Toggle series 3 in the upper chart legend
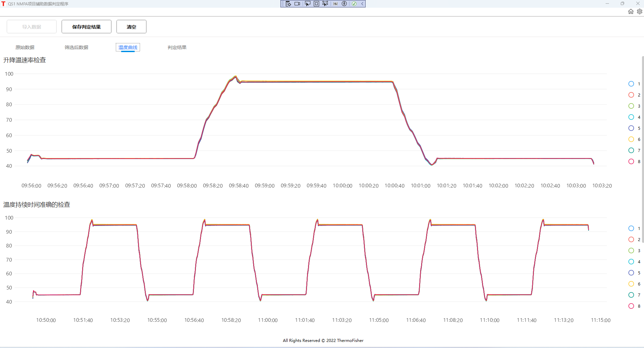Image resolution: width=644 pixels, height=348 pixels. pos(634,106)
